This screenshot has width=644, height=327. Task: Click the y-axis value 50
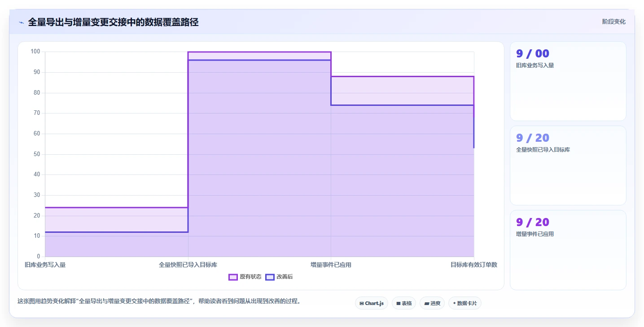(x=37, y=154)
